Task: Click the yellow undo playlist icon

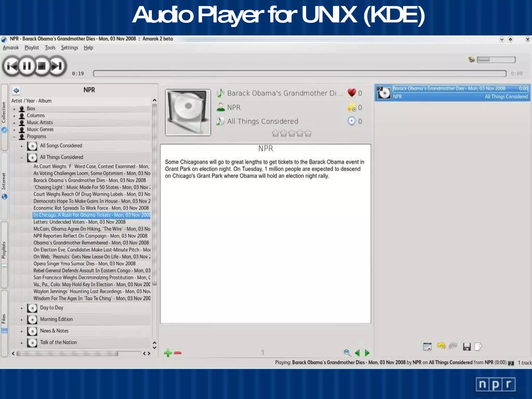Action: coord(441,346)
